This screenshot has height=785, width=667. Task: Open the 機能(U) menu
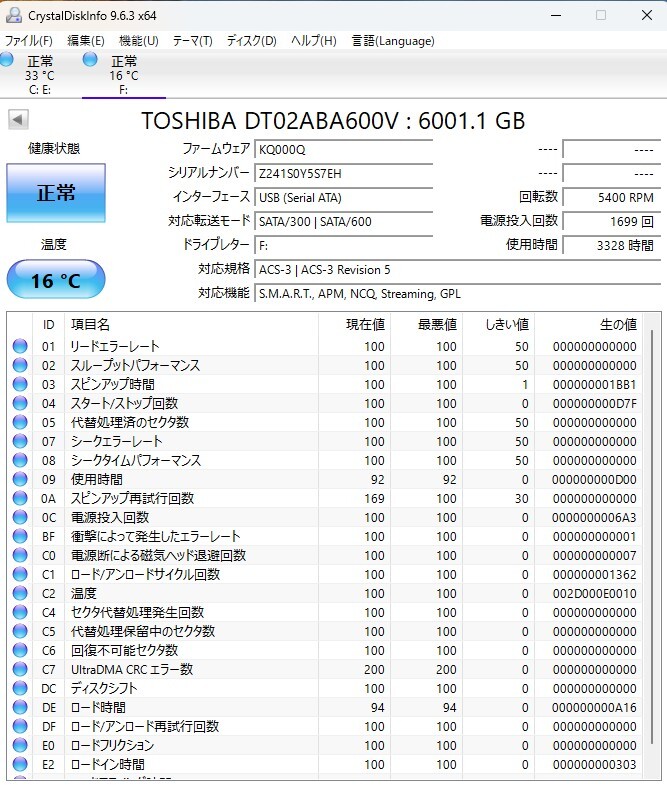139,41
